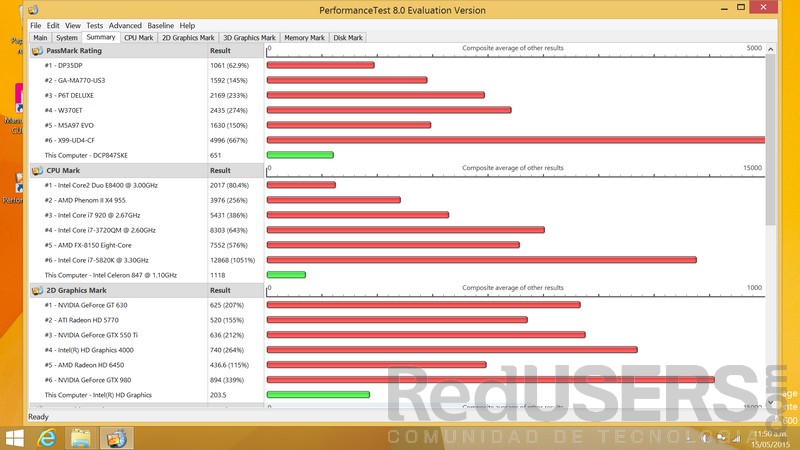Switch to the 3D Graphics Mark tab
Viewport: 800px width, 450px height.
249,38
